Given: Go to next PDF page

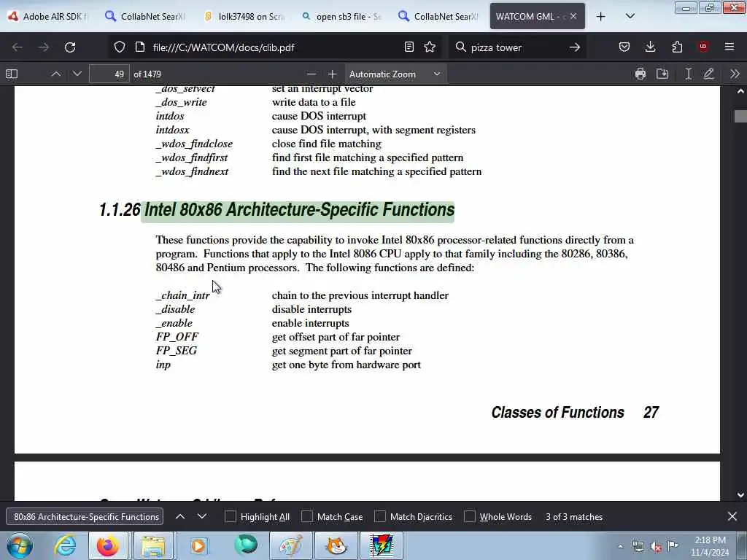Looking at the screenshot, I should (77, 74).
